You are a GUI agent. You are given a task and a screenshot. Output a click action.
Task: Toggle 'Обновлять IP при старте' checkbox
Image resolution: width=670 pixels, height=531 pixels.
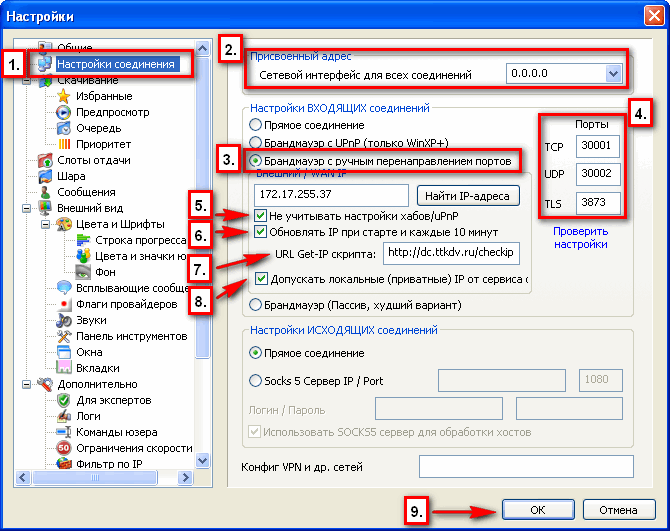pyautogui.click(x=260, y=233)
